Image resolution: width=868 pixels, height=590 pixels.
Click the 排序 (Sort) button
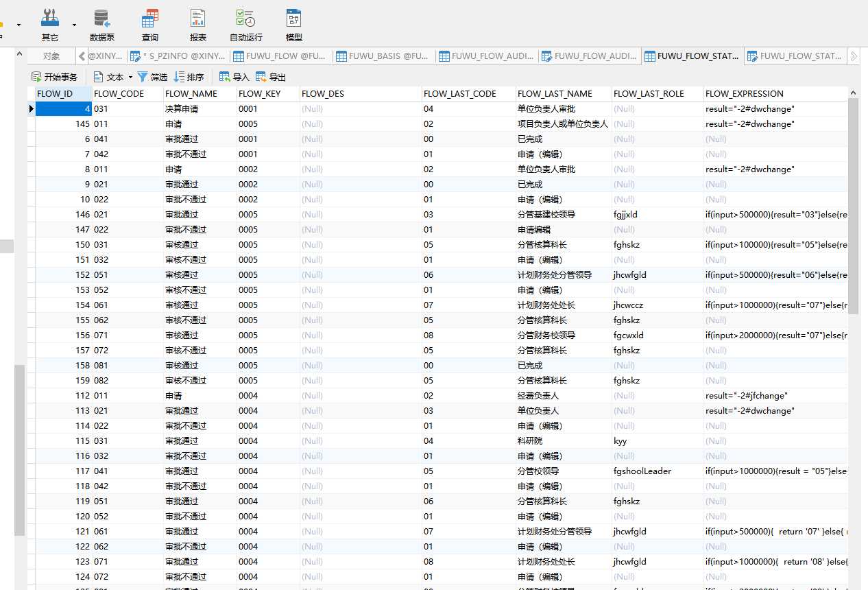tap(189, 77)
